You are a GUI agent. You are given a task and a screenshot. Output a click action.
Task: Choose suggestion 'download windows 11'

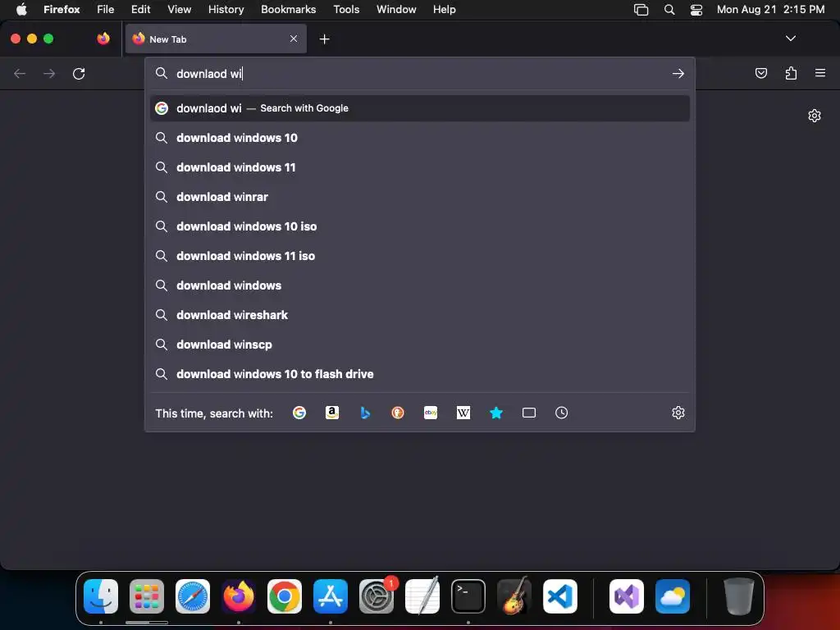coord(419,167)
